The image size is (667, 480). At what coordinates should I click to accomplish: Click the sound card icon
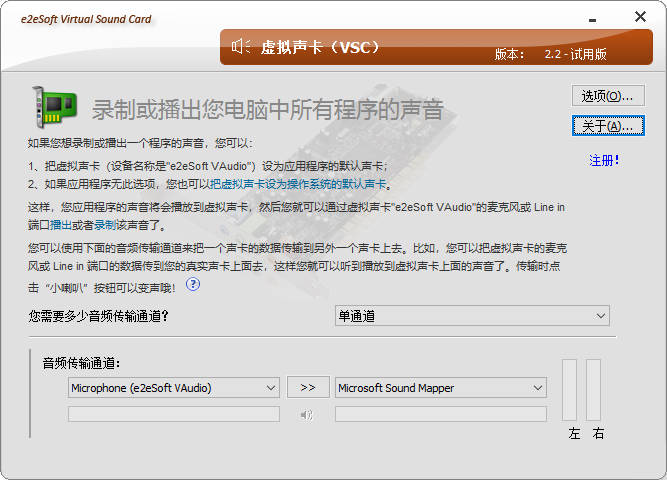tap(54, 107)
